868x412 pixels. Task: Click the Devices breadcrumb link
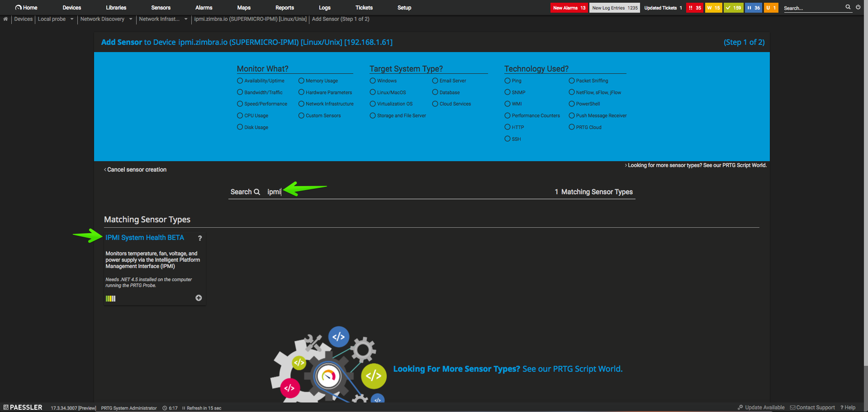coord(24,19)
